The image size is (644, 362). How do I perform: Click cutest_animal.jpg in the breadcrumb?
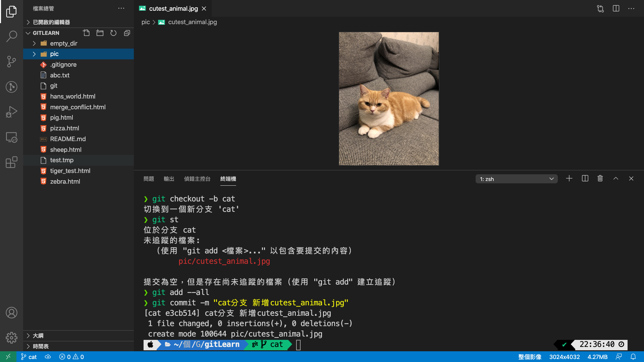[x=192, y=22]
